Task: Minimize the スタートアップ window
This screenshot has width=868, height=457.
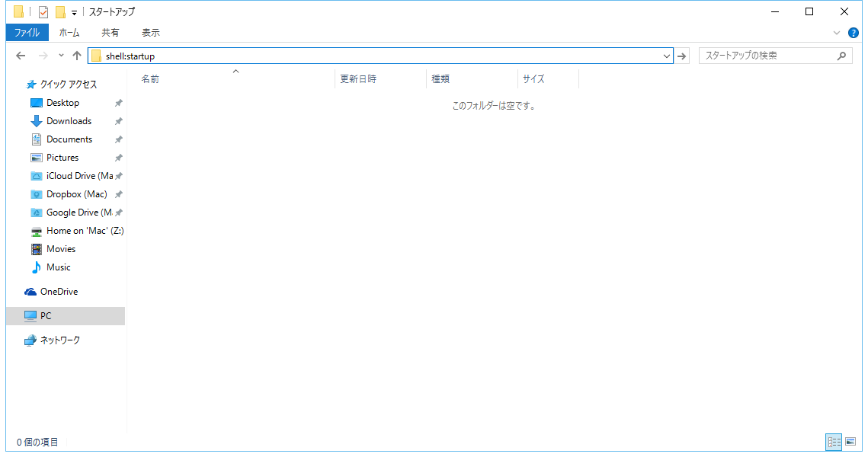Action: coord(775,11)
